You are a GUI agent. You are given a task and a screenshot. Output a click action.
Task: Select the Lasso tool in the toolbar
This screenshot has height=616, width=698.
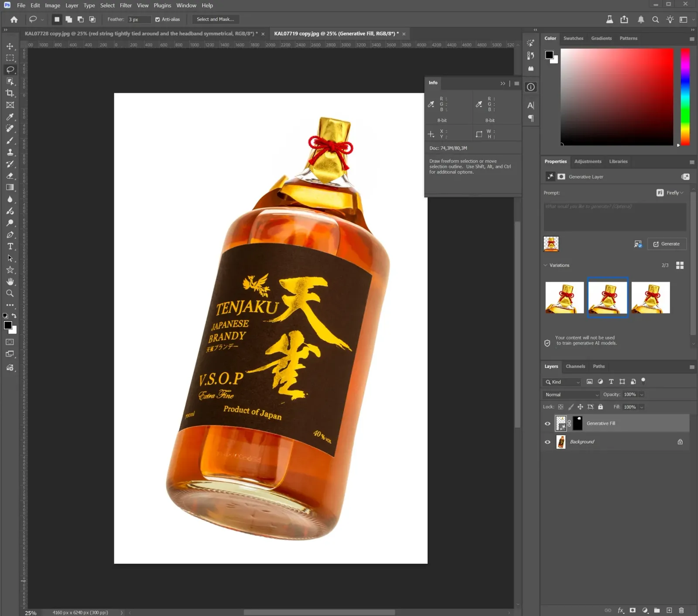[10, 70]
